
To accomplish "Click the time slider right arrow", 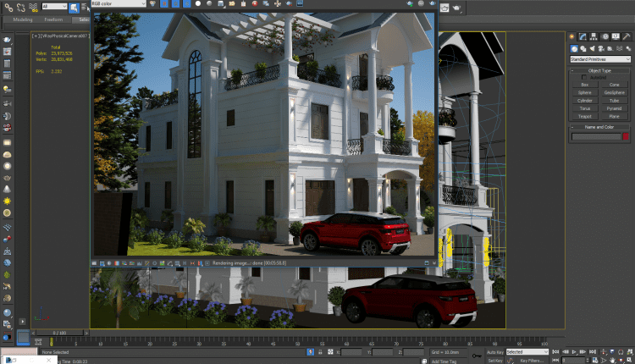I will [86, 333].
